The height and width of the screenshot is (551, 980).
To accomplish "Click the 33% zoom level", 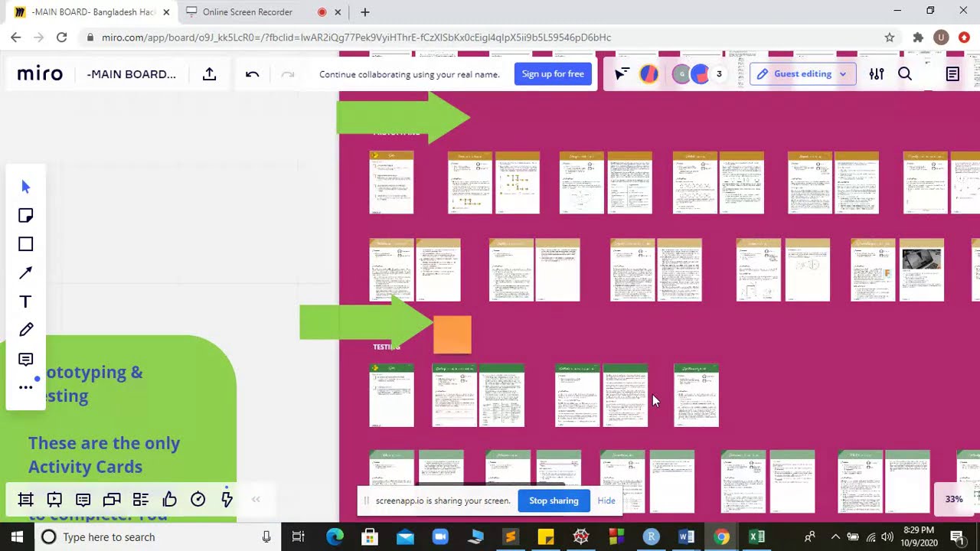I will [954, 499].
